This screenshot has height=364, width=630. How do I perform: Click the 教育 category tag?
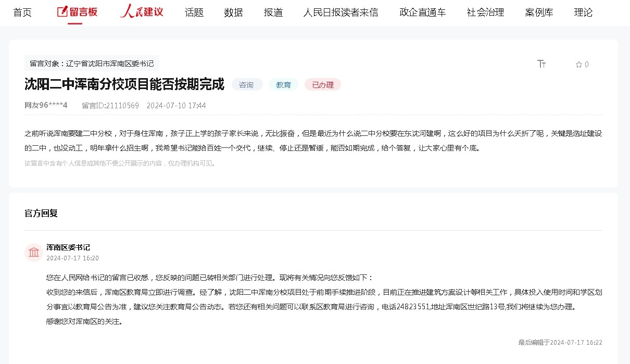[284, 85]
